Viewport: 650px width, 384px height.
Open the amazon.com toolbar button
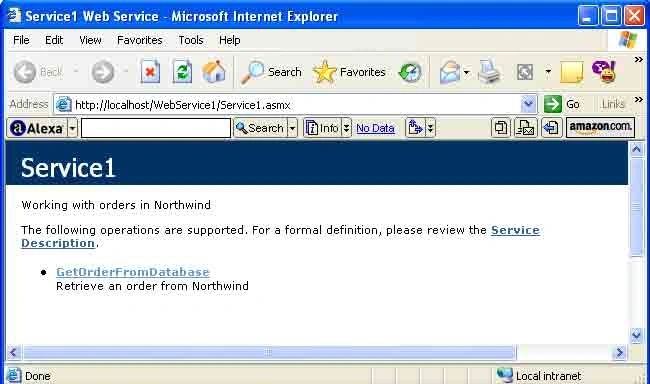[x=600, y=127]
